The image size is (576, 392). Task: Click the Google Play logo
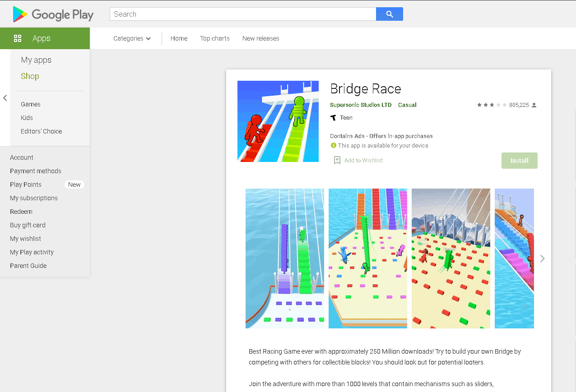pos(53,14)
